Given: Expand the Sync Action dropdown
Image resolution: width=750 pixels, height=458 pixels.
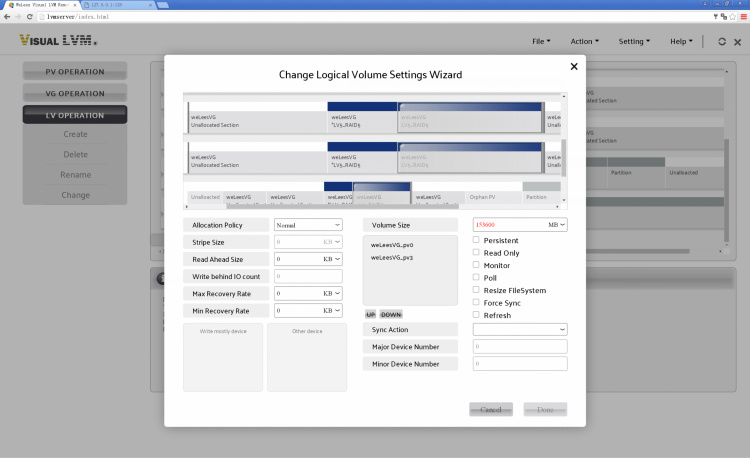Looking at the screenshot, I should click(x=519, y=329).
